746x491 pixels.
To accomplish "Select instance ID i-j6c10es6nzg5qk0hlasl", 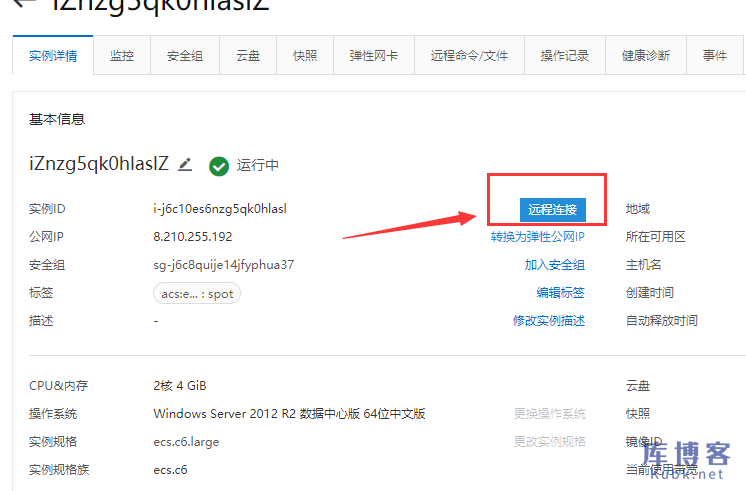I will pyautogui.click(x=220, y=209).
